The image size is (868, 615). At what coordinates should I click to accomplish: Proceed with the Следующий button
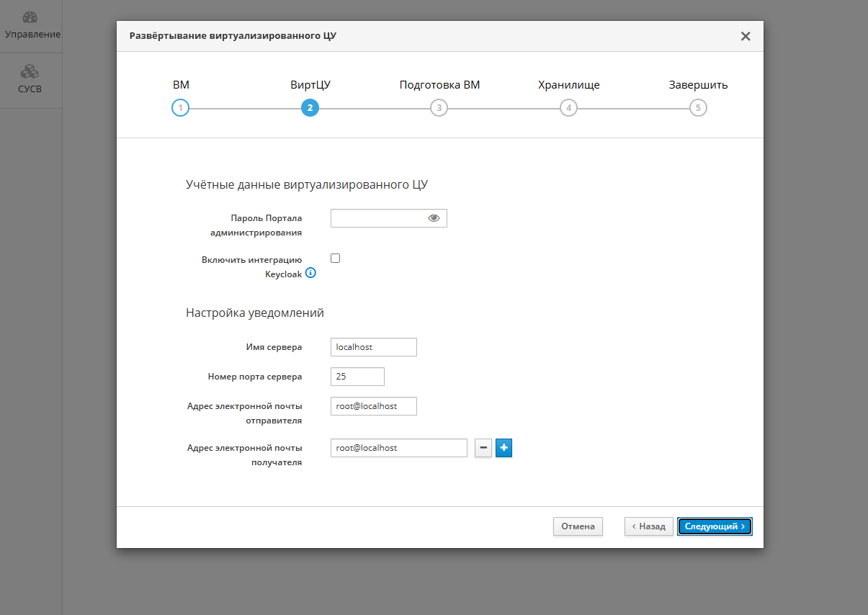click(x=715, y=526)
